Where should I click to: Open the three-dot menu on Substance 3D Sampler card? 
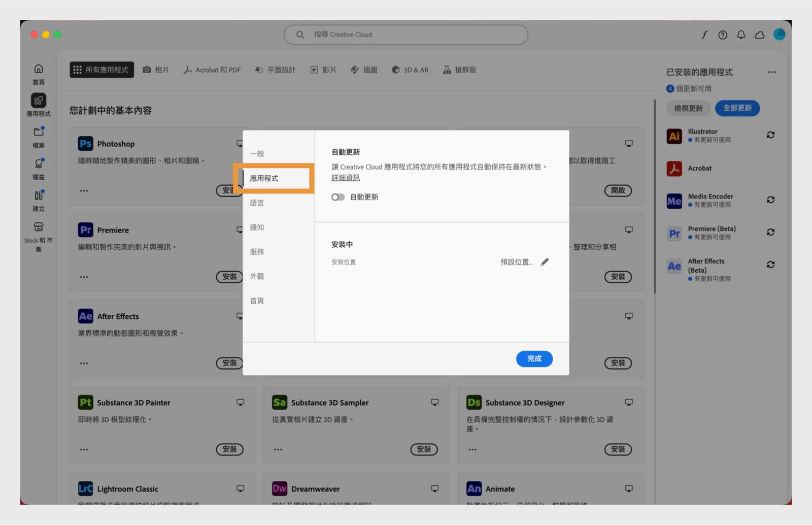click(278, 450)
